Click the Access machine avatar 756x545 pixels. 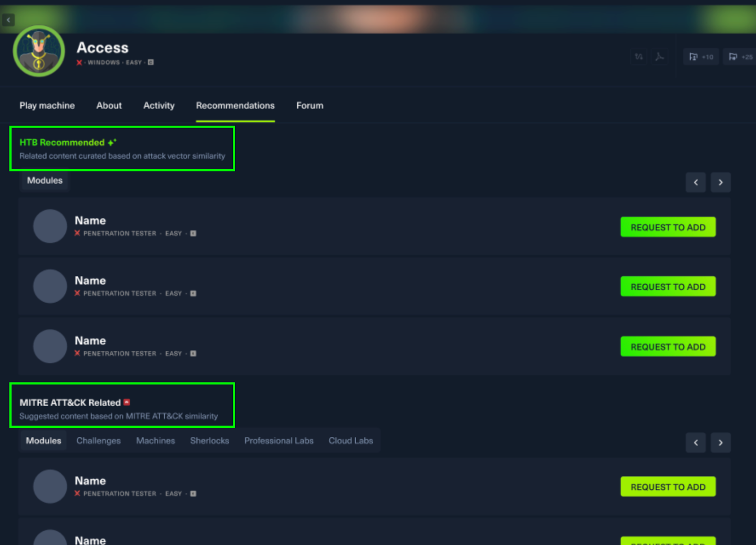tap(39, 51)
